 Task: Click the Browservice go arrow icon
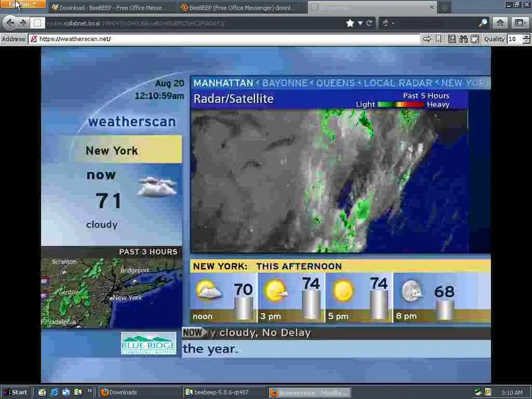click(427, 39)
